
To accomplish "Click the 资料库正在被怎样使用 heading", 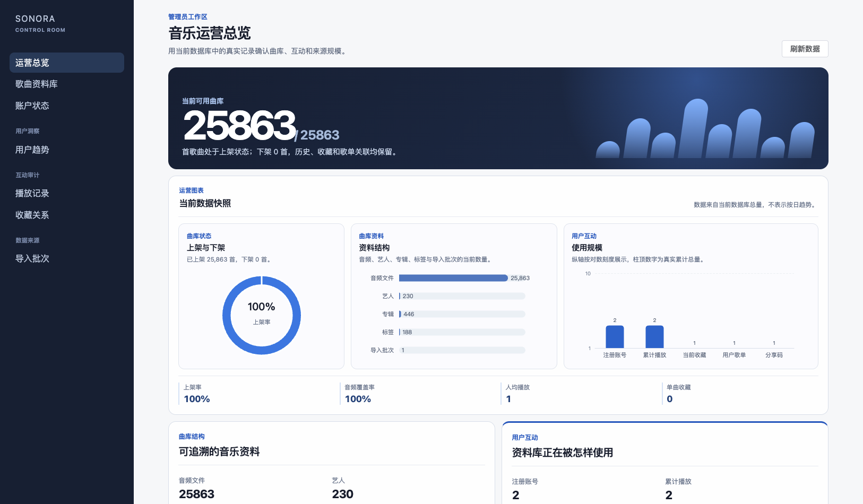I will (563, 453).
